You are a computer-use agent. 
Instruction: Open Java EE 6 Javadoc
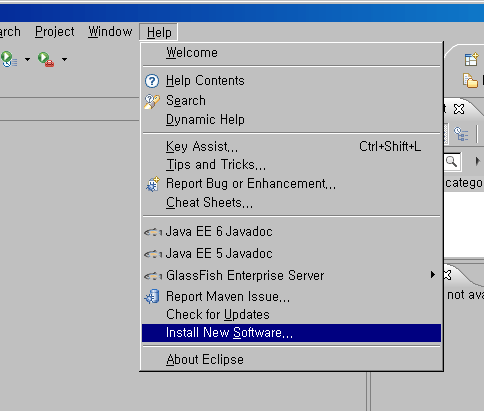pos(291,231)
